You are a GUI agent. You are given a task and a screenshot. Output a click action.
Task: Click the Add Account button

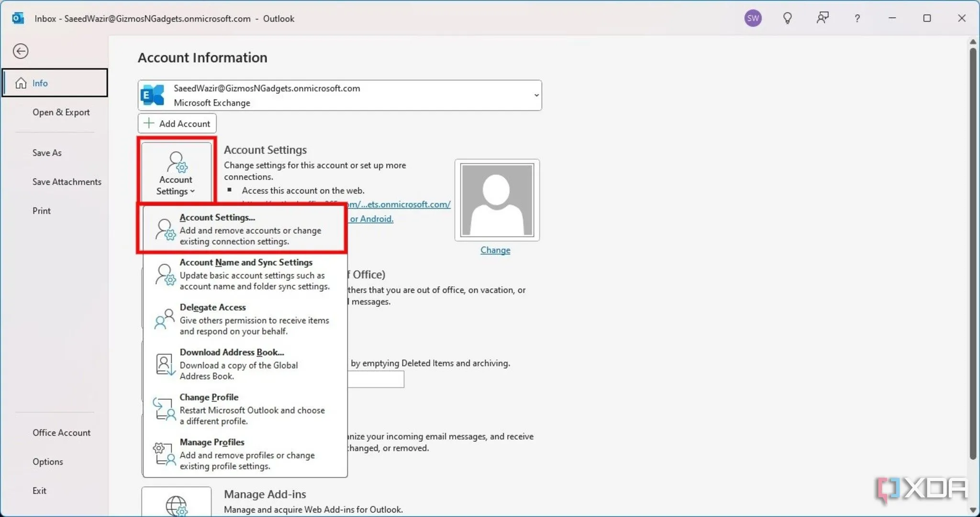click(177, 123)
